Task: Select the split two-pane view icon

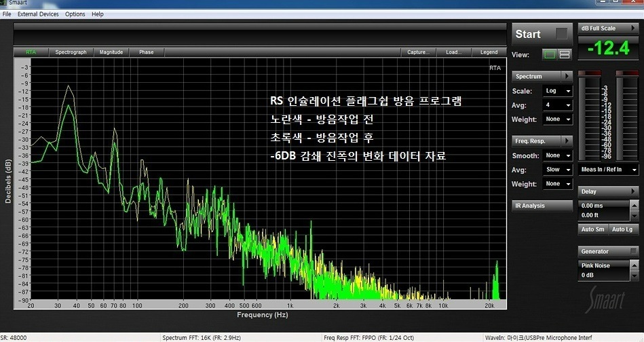Action: tap(565, 54)
